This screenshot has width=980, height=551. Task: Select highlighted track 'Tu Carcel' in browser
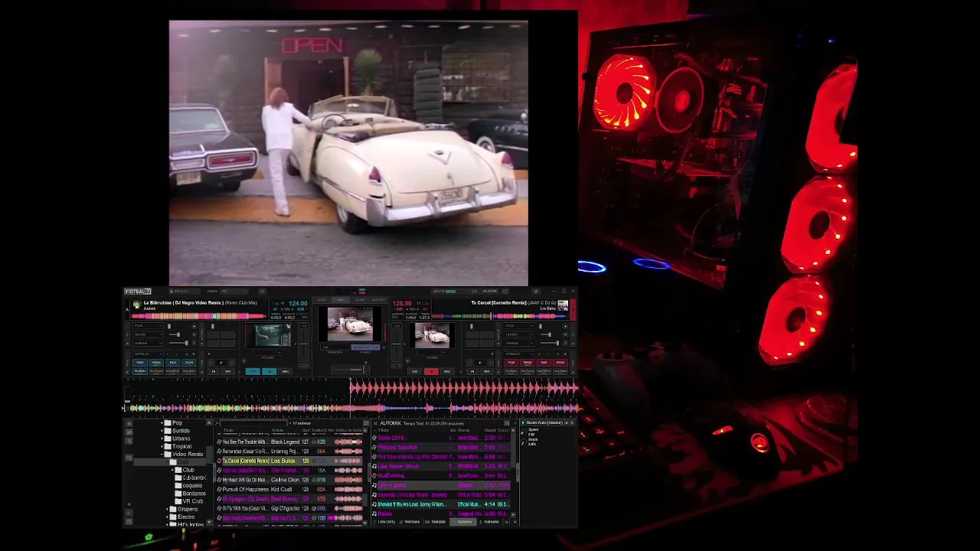290,461
